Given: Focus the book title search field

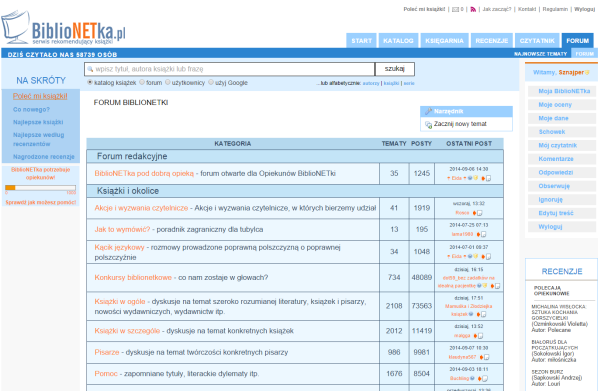Looking at the screenshot, I should pyautogui.click(x=230, y=69).
